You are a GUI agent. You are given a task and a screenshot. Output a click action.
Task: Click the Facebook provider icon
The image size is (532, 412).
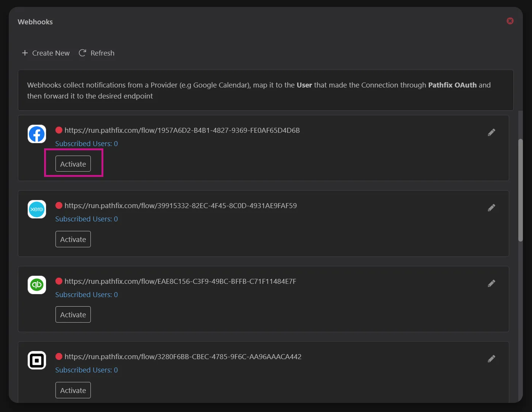pyautogui.click(x=37, y=134)
